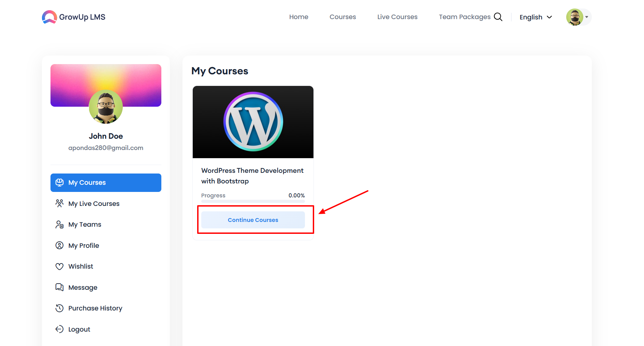Click the My Live Courses people icon

pyautogui.click(x=59, y=204)
